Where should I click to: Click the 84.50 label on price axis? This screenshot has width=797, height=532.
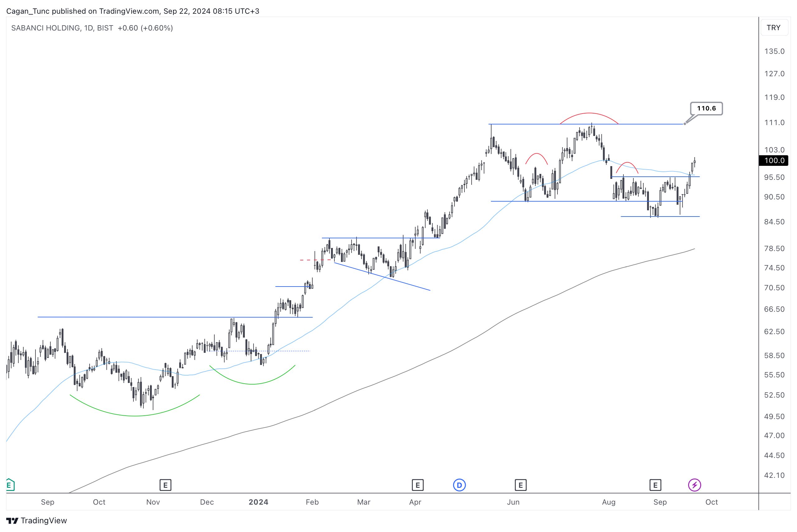(774, 222)
